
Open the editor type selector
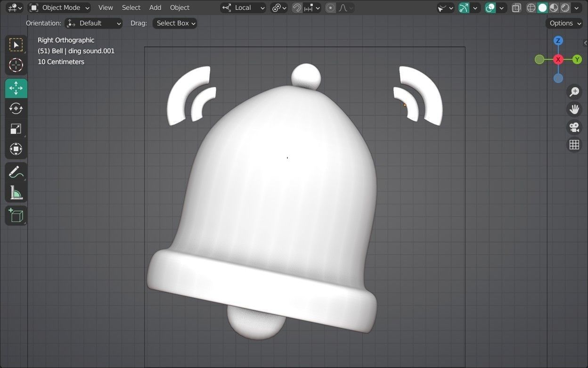point(15,8)
